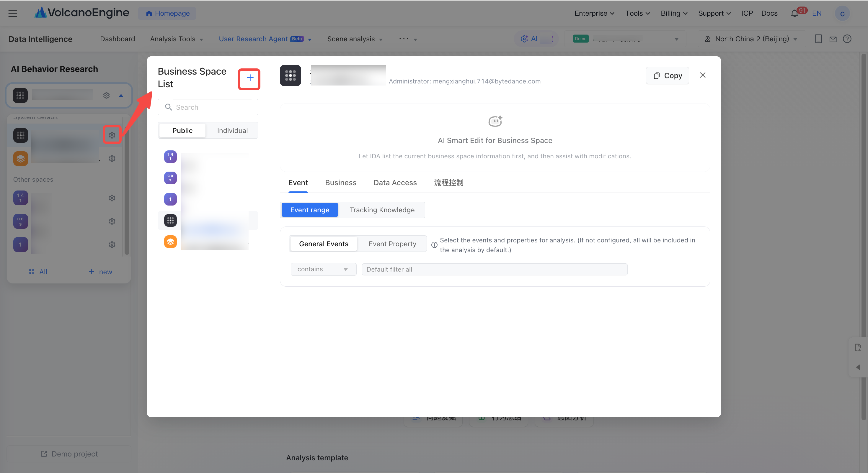
Task: Open the Data Access tab
Action: (x=395, y=183)
